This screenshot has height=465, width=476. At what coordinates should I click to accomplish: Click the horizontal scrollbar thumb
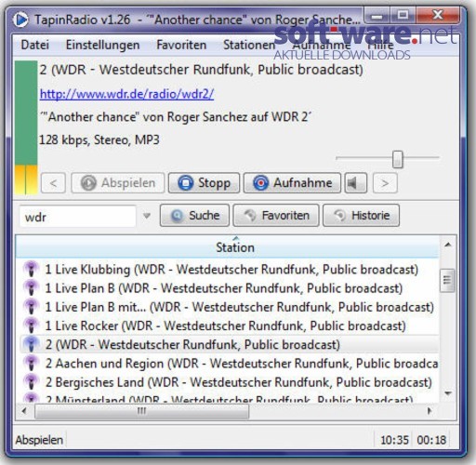coord(142,411)
